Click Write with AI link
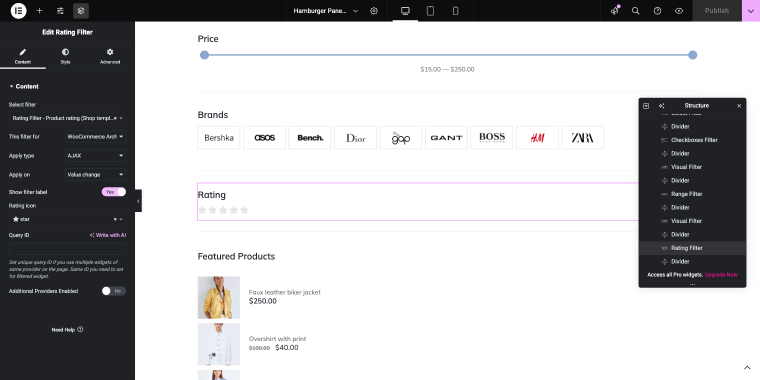The image size is (760, 380). click(x=108, y=235)
